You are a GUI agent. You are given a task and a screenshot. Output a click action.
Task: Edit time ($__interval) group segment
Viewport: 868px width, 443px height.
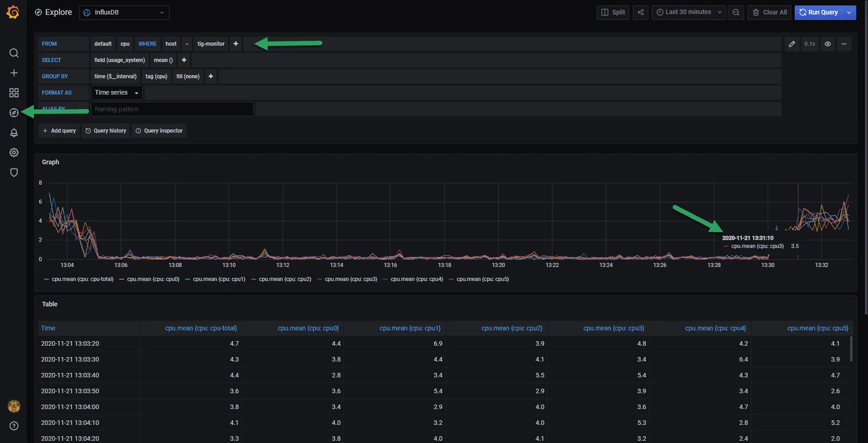coord(115,76)
